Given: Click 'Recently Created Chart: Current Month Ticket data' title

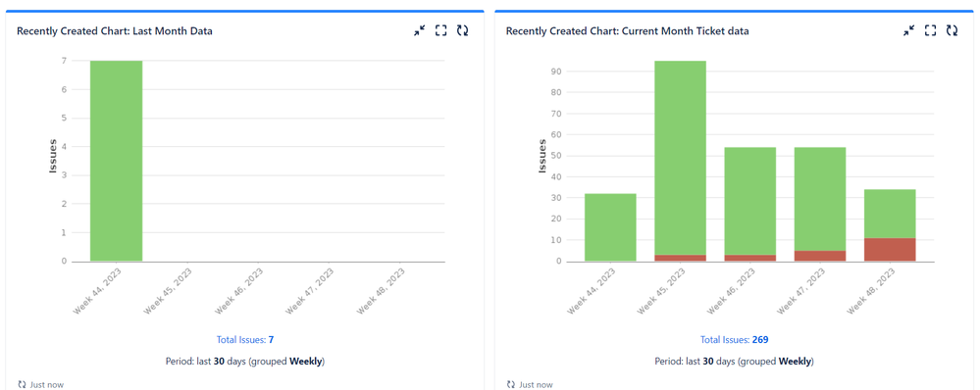Looking at the screenshot, I should point(628,31).
